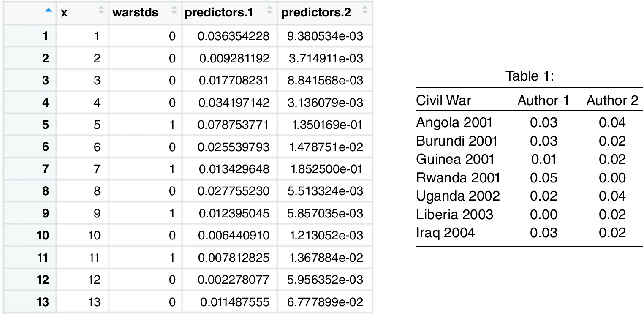The width and height of the screenshot is (644, 315).
Task: Click the Author 2 column heading
Action: click(x=612, y=100)
